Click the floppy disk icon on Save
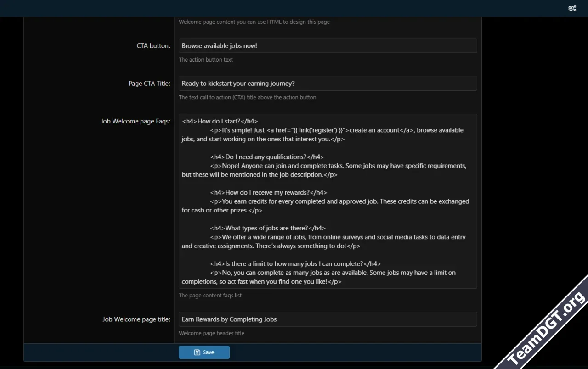This screenshot has height=369, width=588. click(x=197, y=352)
